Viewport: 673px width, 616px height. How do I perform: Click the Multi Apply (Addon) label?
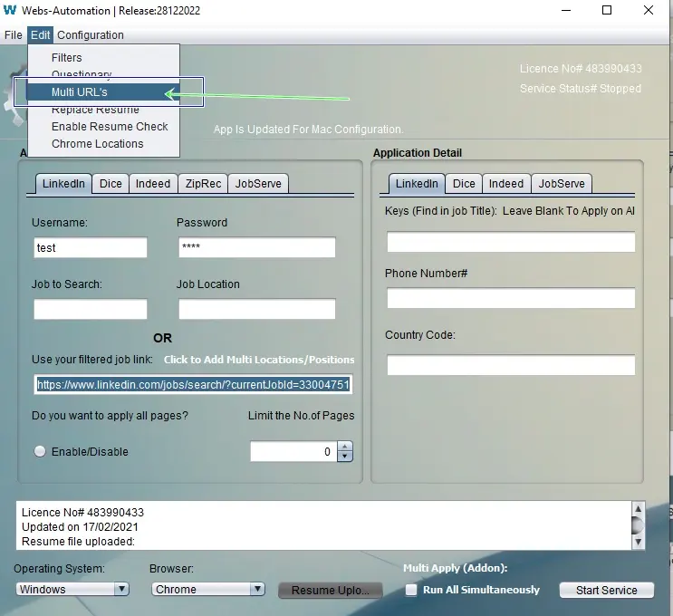pyautogui.click(x=456, y=568)
